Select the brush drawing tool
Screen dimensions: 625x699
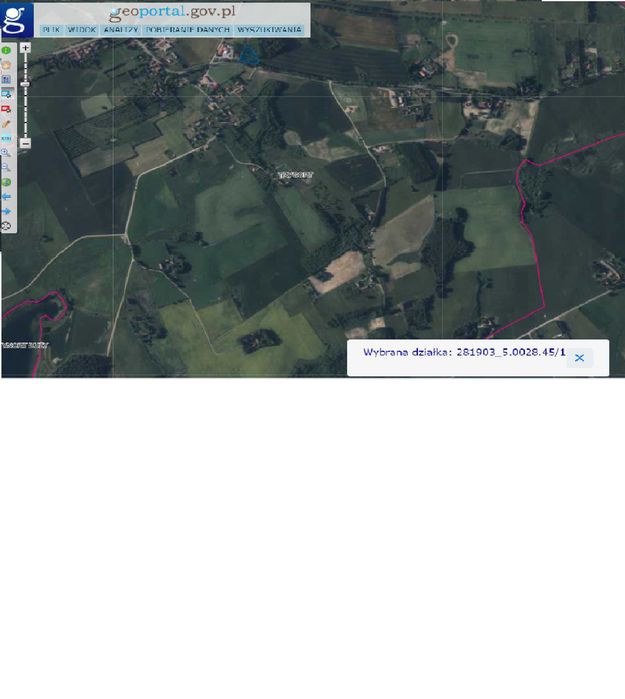click(x=6, y=123)
